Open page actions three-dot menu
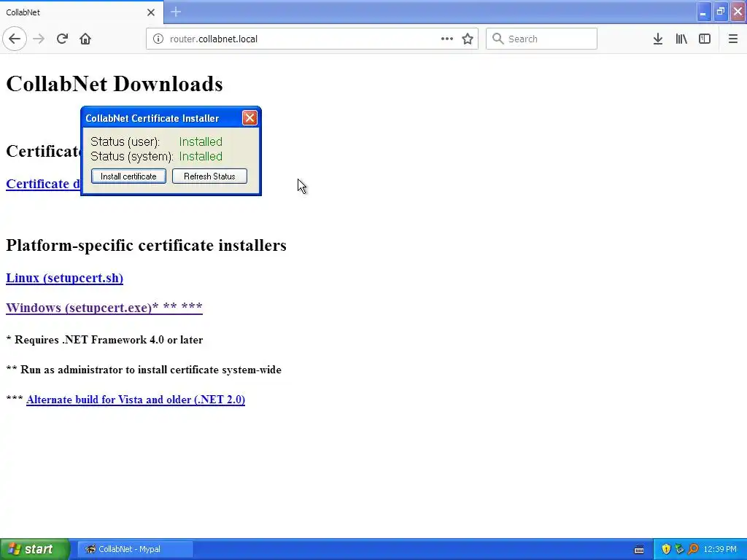The height and width of the screenshot is (560, 747). pos(447,39)
